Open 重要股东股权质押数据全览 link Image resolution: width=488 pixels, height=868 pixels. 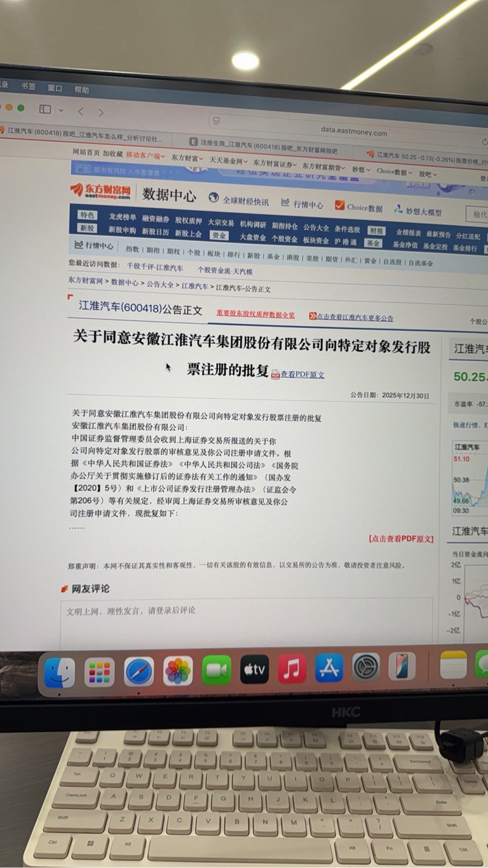click(255, 314)
